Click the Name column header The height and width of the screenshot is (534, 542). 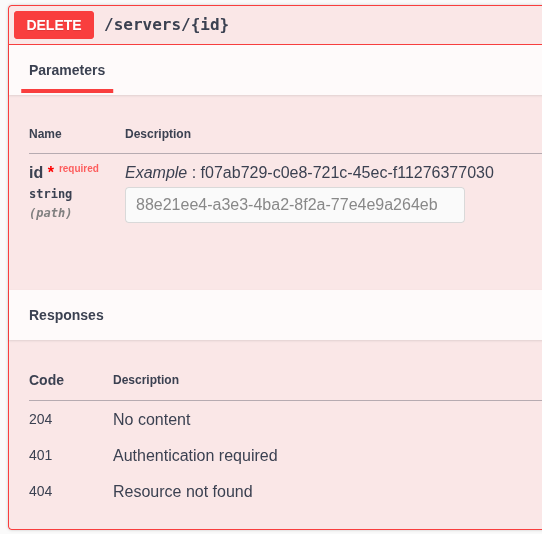45,134
